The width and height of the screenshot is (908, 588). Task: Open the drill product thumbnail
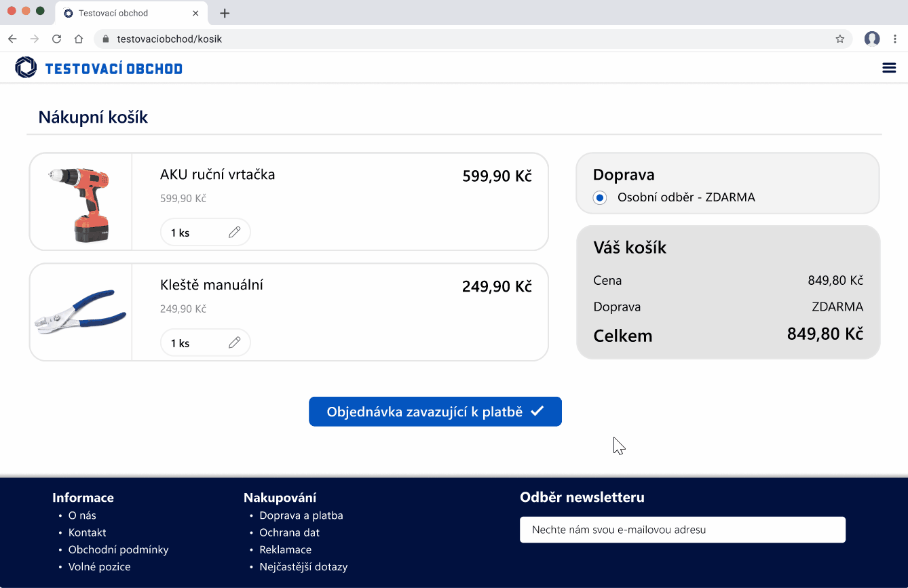click(x=80, y=201)
